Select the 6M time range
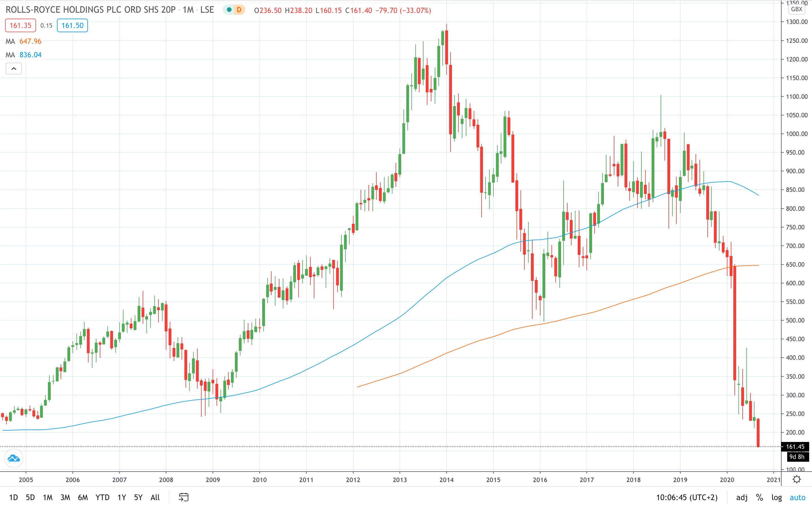The image size is (812, 508). click(83, 497)
